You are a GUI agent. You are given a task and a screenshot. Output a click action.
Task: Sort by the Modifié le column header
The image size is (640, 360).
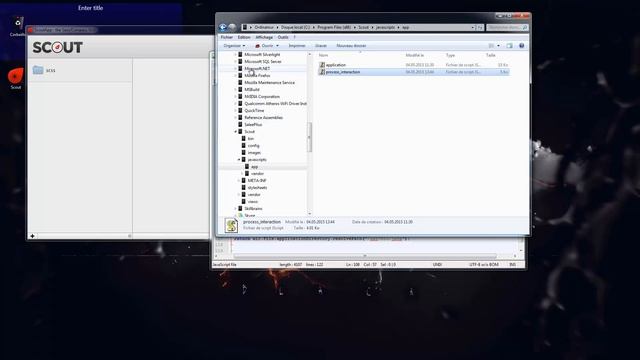[x=415, y=55]
